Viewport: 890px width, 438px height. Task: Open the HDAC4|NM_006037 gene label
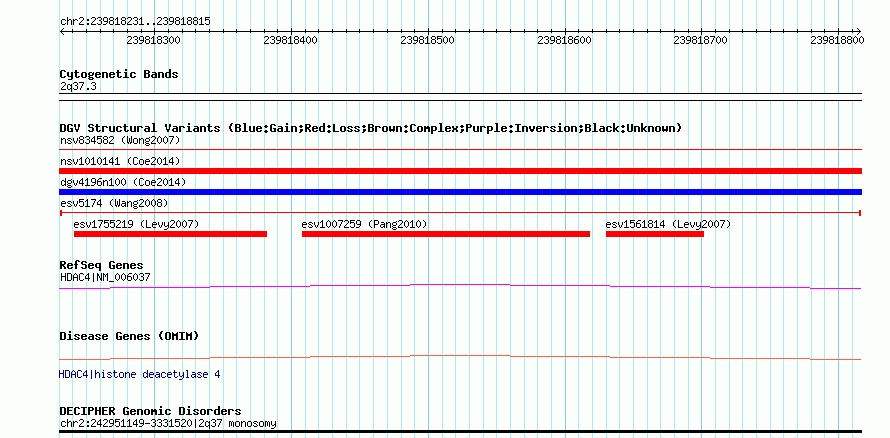[x=105, y=277]
